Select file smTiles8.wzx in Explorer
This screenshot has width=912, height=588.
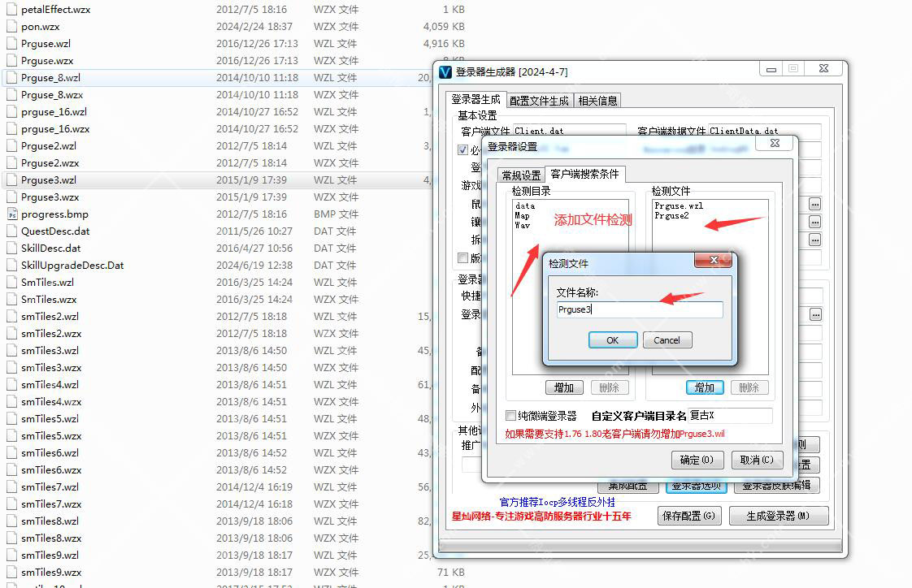click(x=51, y=538)
